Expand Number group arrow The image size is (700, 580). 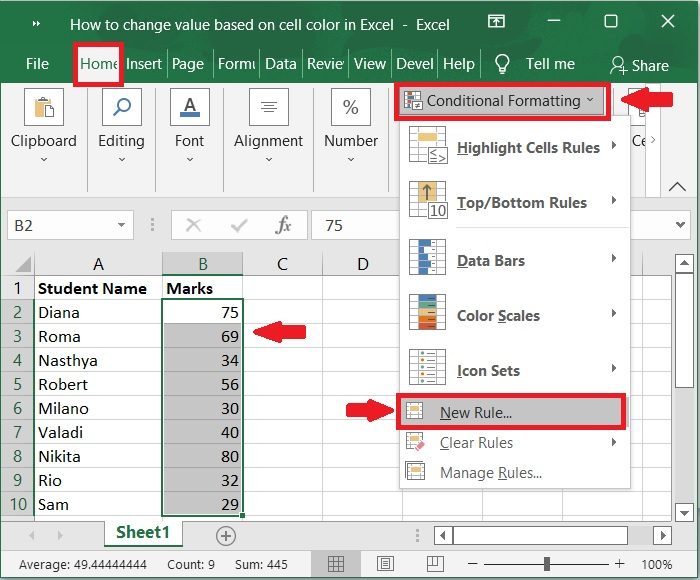[x=351, y=159]
